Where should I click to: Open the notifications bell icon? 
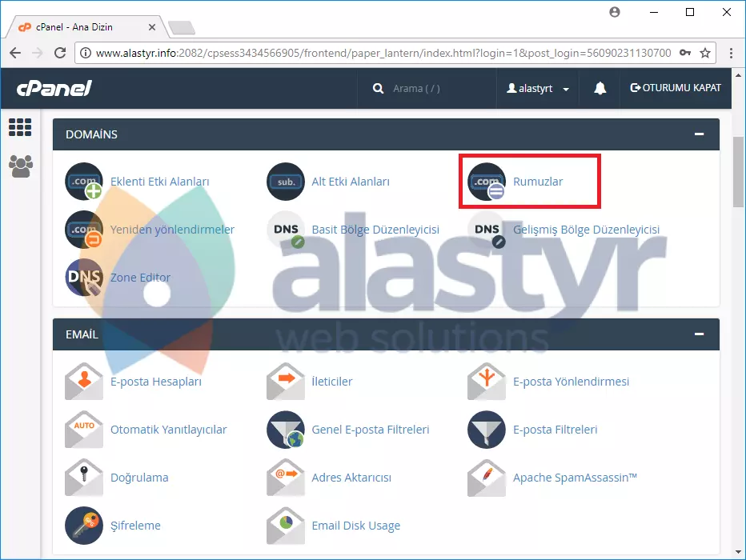600,89
